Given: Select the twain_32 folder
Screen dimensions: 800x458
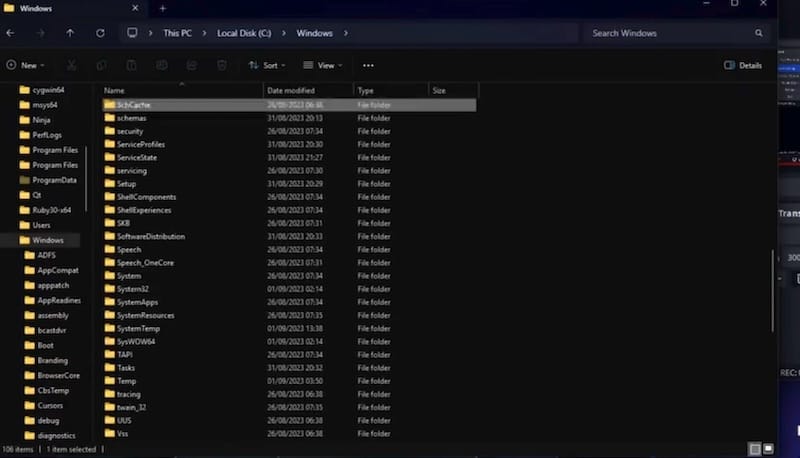Looking at the screenshot, I should [289, 408].
